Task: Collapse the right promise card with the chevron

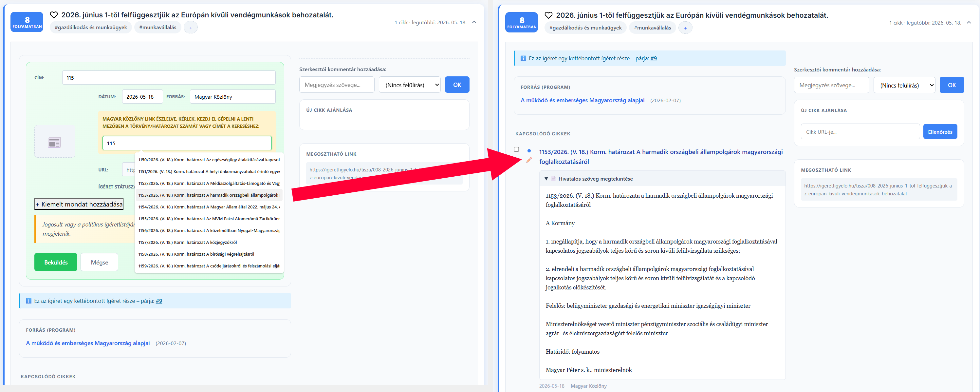Action: [969, 23]
